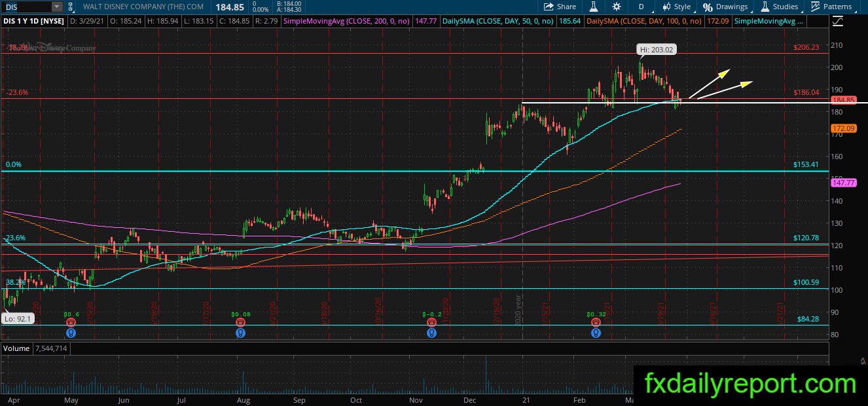Click the magenta 147.77 price tag on axis

click(843, 183)
